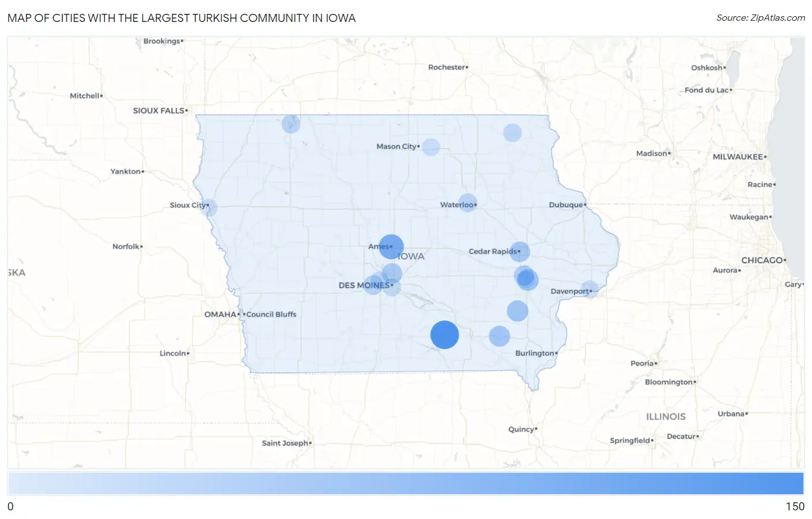Click the Oshkosh label
The height and width of the screenshot is (519, 812).
(x=707, y=68)
